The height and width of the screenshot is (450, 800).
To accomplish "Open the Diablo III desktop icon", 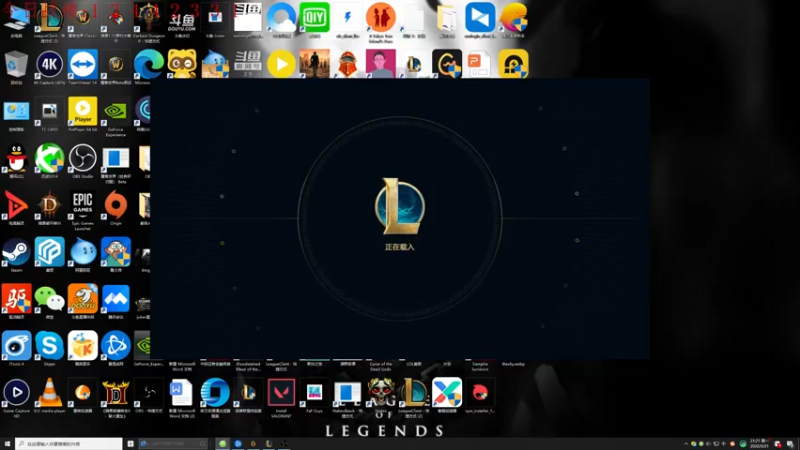I will pyautogui.click(x=49, y=205).
